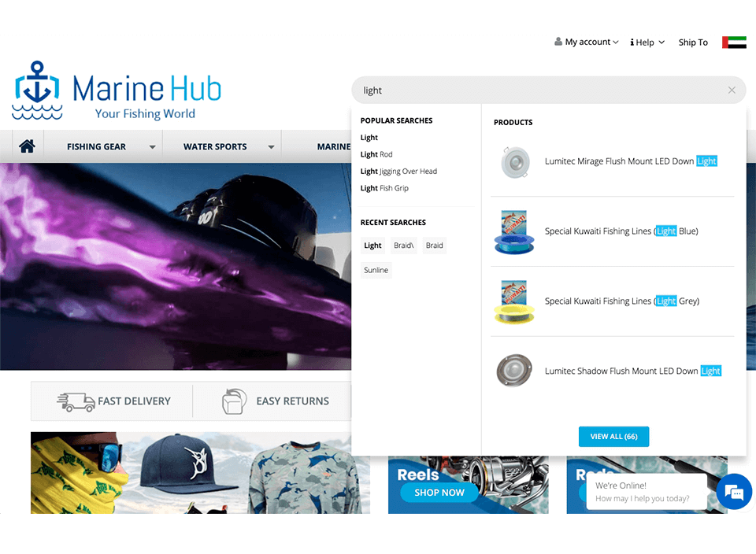Expand the Help dropdown menu
Viewport: 756px width, 554px height.
click(647, 42)
